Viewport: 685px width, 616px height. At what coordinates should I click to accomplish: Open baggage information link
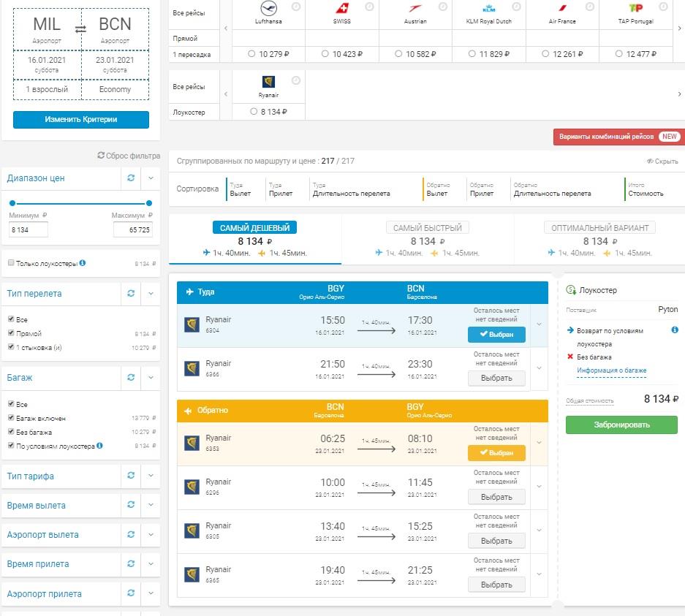pos(612,370)
